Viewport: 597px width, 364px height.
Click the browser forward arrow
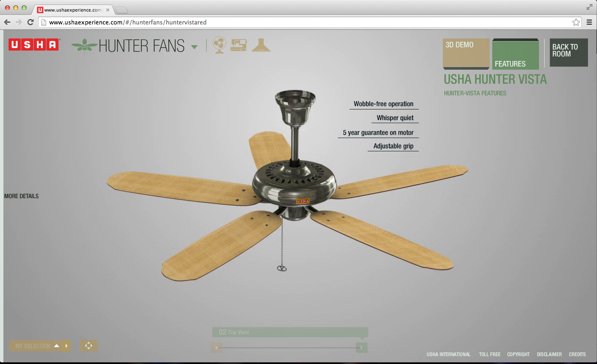[19, 22]
